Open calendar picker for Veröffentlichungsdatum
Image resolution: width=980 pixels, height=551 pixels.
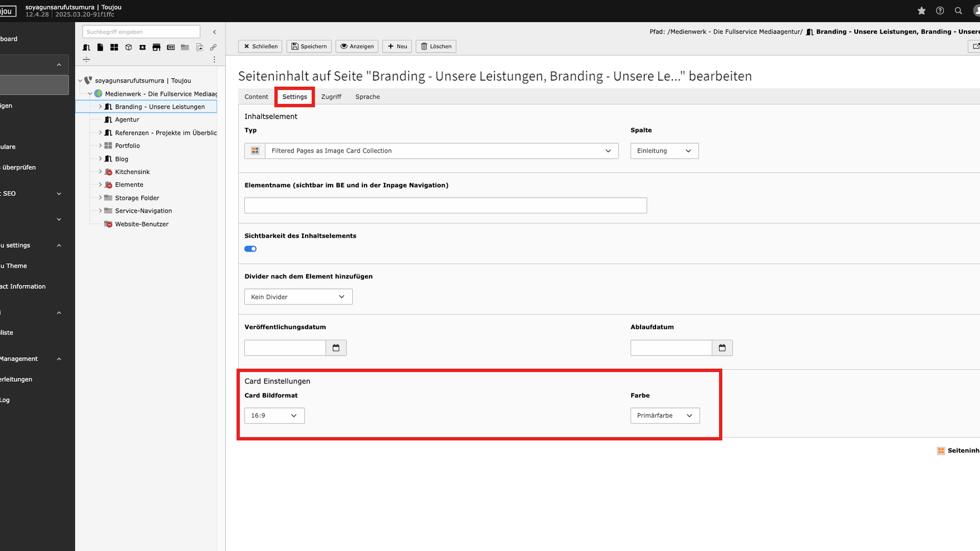coord(336,348)
